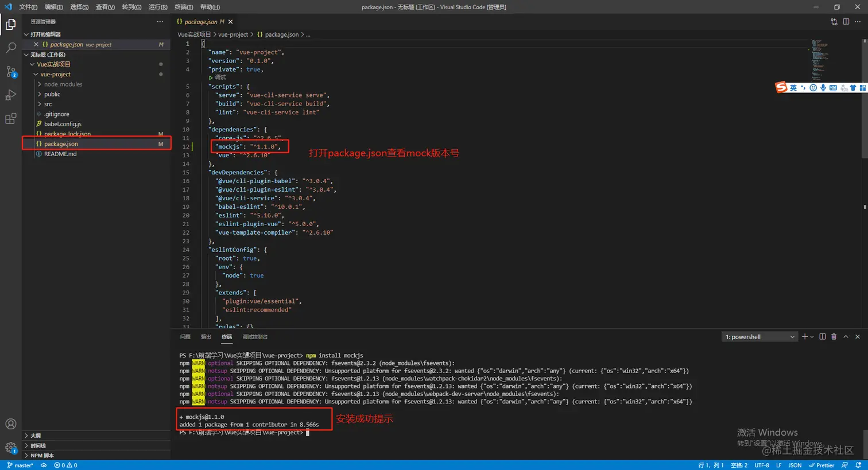Switch to the 输出 output panel tab

[x=206, y=337]
